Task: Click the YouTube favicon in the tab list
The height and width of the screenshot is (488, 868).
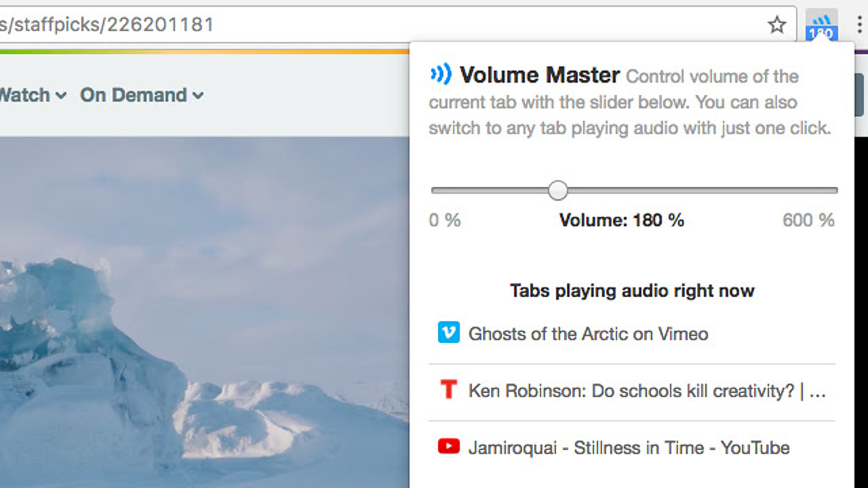Action: coord(448,447)
